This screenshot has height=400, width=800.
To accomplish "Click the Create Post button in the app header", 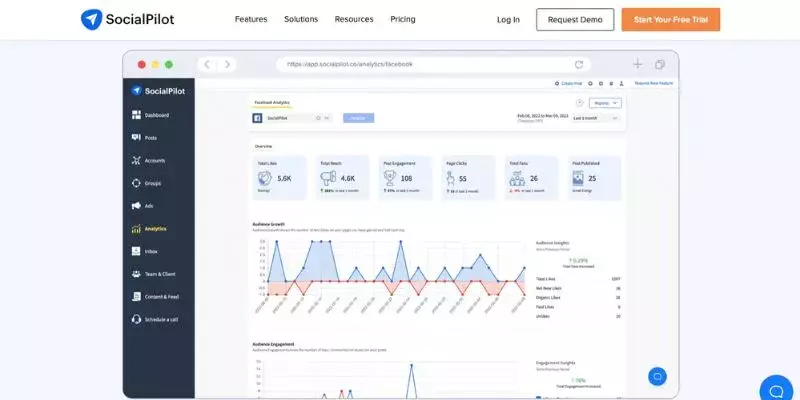I will click(568, 83).
